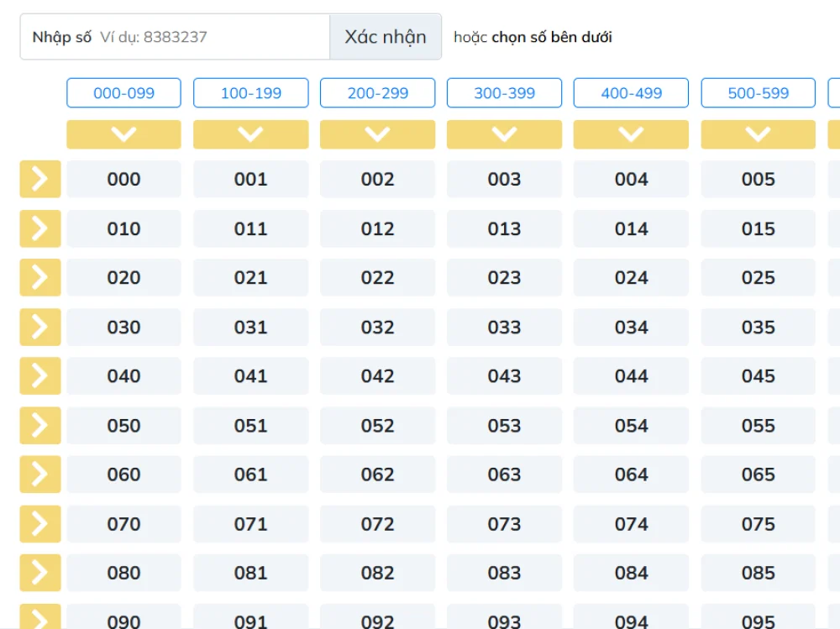Tap number 051

coord(250,426)
